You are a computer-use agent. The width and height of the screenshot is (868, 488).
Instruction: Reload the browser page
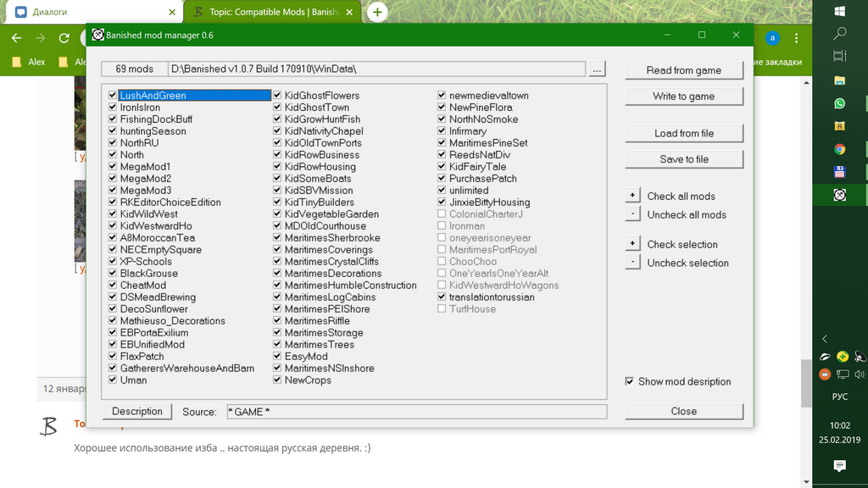click(64, 38)
